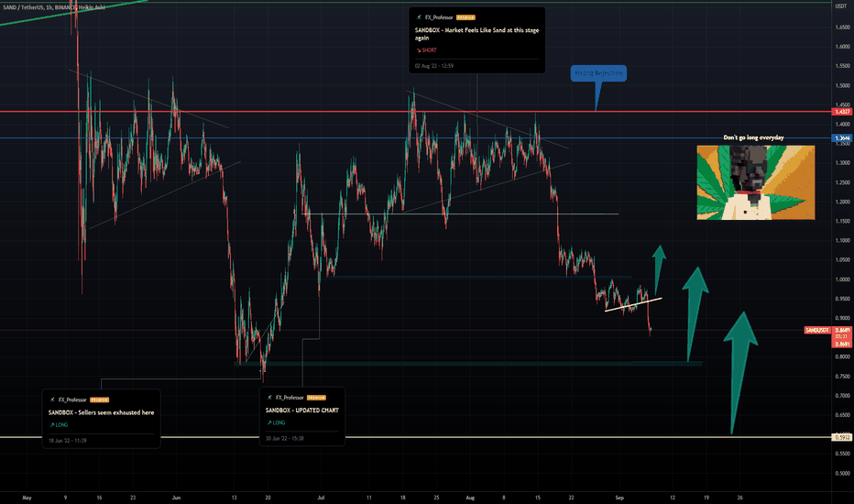This screenshot has width=854, height=504.
Task: Open the 'Sellers seem exhausted here' idea title
Action: coord(102,412)
